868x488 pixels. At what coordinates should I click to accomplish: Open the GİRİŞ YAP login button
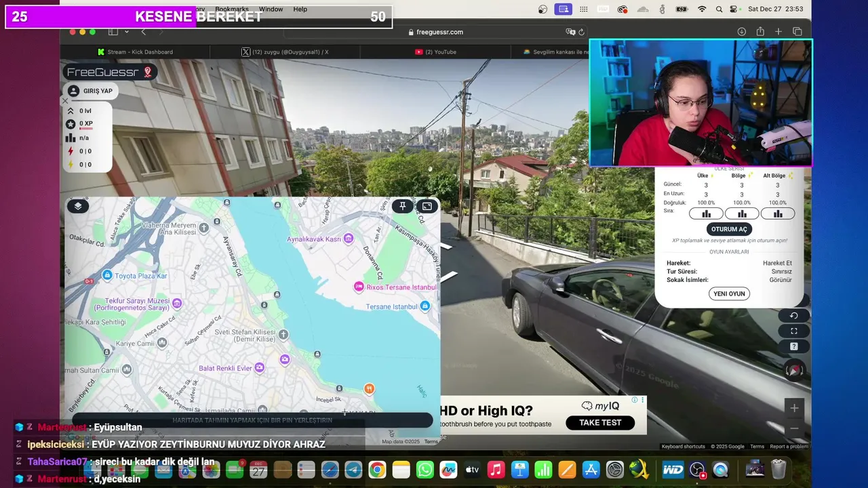pos(91,91)
